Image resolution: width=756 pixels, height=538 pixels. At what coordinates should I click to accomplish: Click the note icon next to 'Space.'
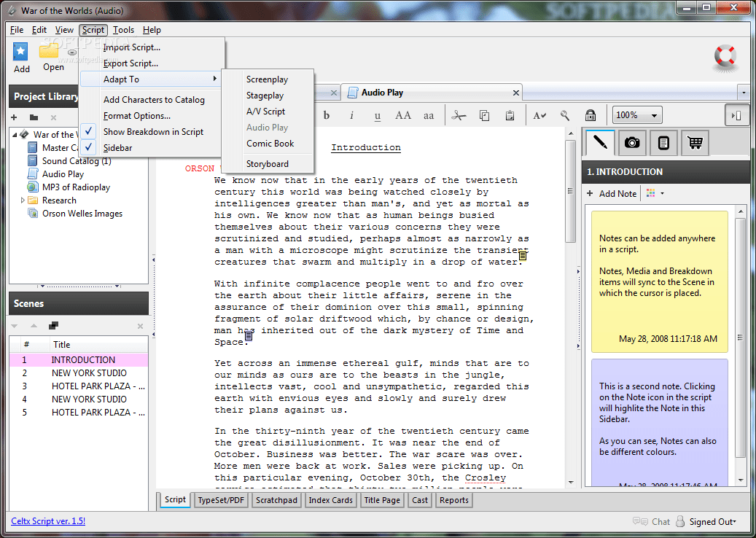pos(249,335)
